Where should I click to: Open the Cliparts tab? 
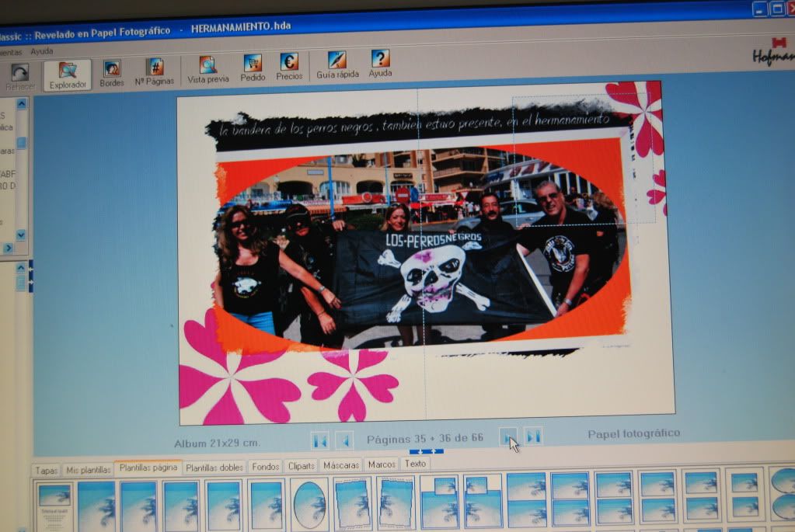(x=302, y=466)
